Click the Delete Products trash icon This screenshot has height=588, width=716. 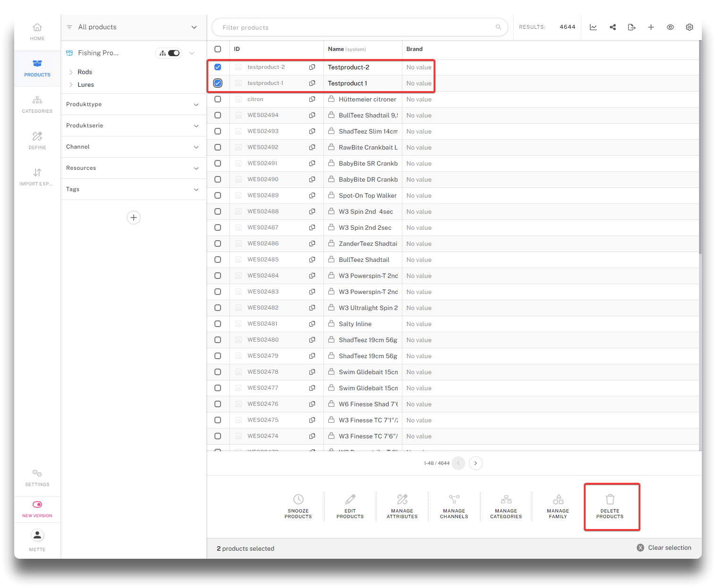[x=610, y=499]
